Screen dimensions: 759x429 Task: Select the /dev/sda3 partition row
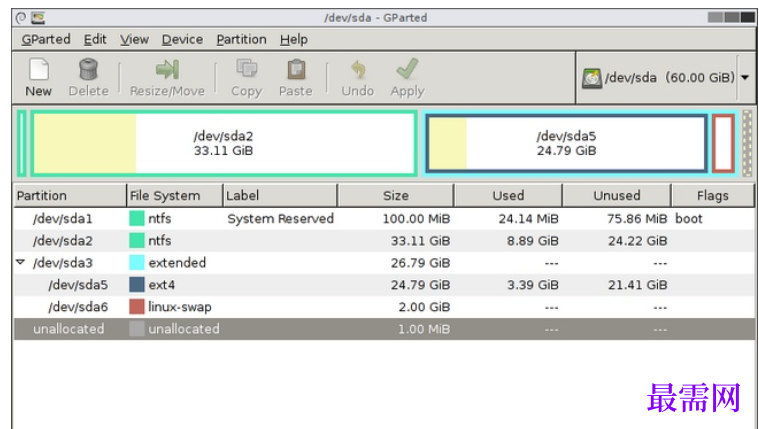(x=384, y=262)
